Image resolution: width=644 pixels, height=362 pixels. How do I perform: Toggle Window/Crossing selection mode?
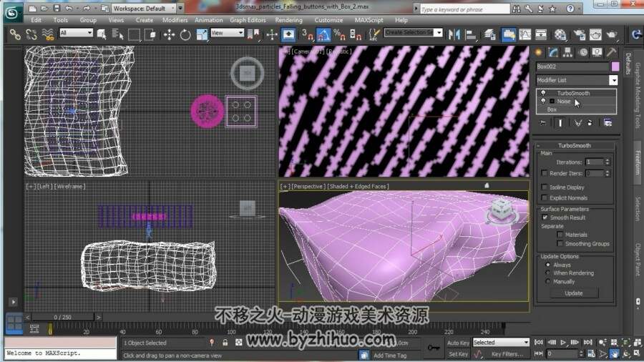click(150, 35)
